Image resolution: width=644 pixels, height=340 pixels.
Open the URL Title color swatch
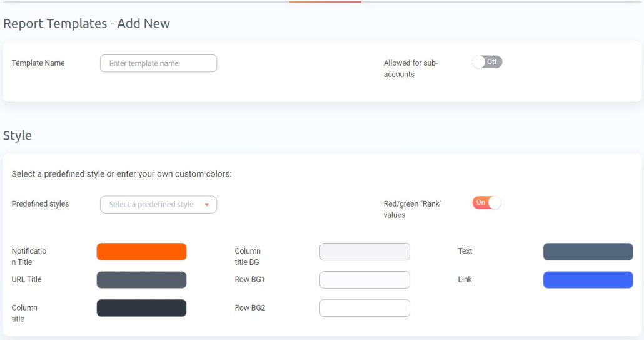click(x=141, y=280)
